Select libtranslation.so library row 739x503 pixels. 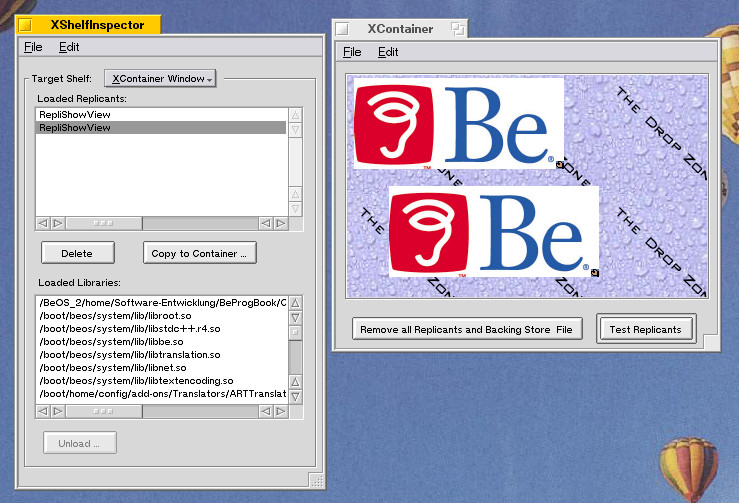pos(161,355)
